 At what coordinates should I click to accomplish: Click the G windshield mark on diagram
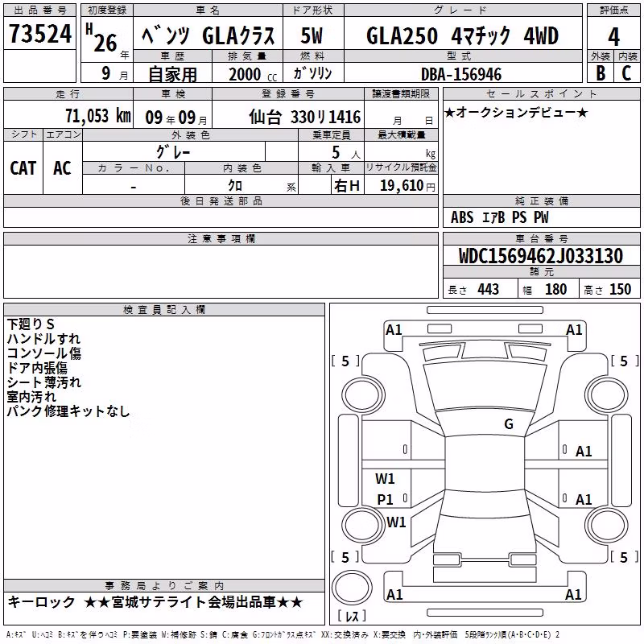click(509, 424)
